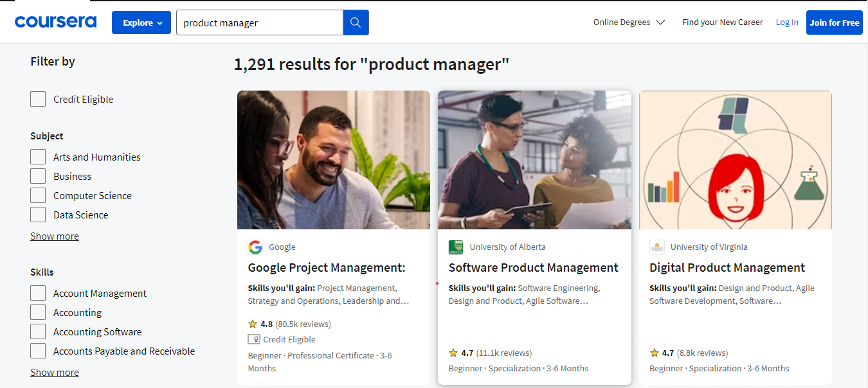Click the University of Virginia logo icon
This screenshot has width=868, height=388.
pyautogui.click(x=656, y=247)
